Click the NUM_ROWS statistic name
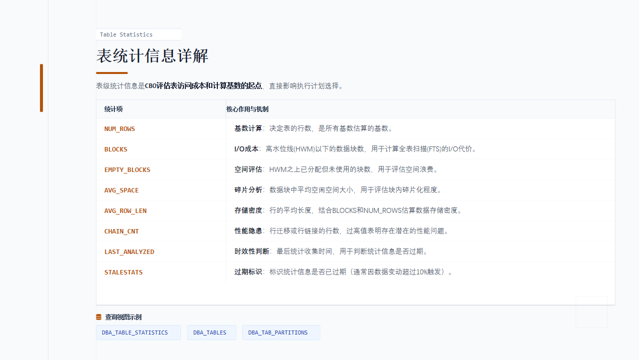This screenshot has width=639, height=360. pos(119,129)
